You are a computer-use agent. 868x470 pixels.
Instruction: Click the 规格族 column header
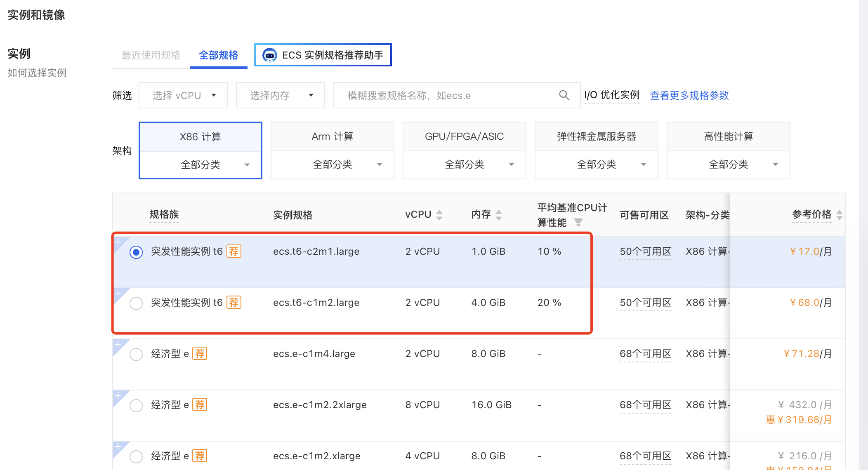(x=164, y=214)
